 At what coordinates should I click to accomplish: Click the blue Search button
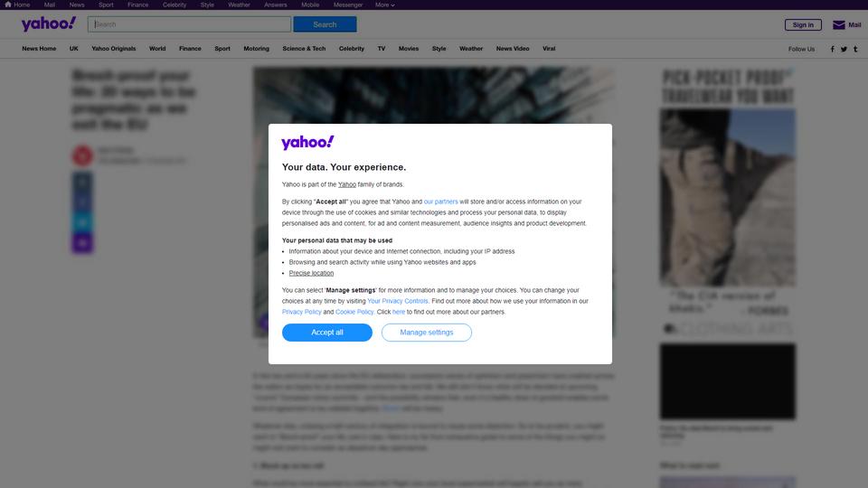(325, 24)
